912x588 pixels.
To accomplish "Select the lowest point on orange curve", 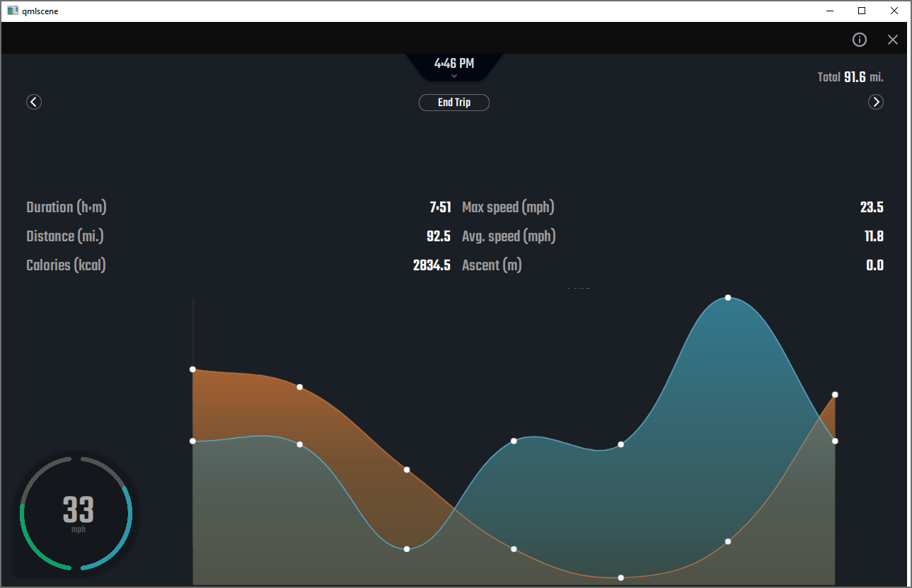I will pyautogui.click(x=620, y=577).
